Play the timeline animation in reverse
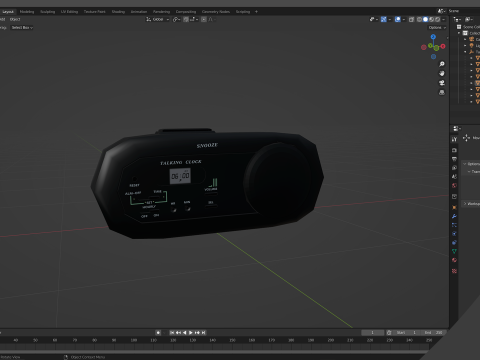The image size is (480, 360). [184, 332]
